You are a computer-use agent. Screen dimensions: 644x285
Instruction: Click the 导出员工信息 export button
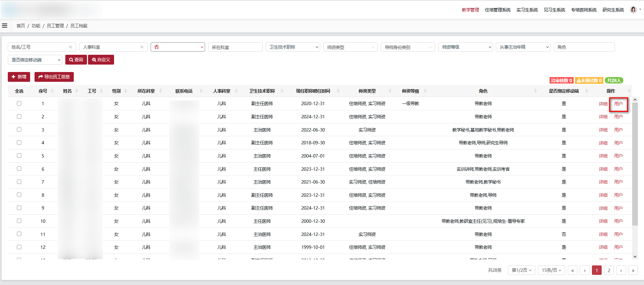click(54, 77)
